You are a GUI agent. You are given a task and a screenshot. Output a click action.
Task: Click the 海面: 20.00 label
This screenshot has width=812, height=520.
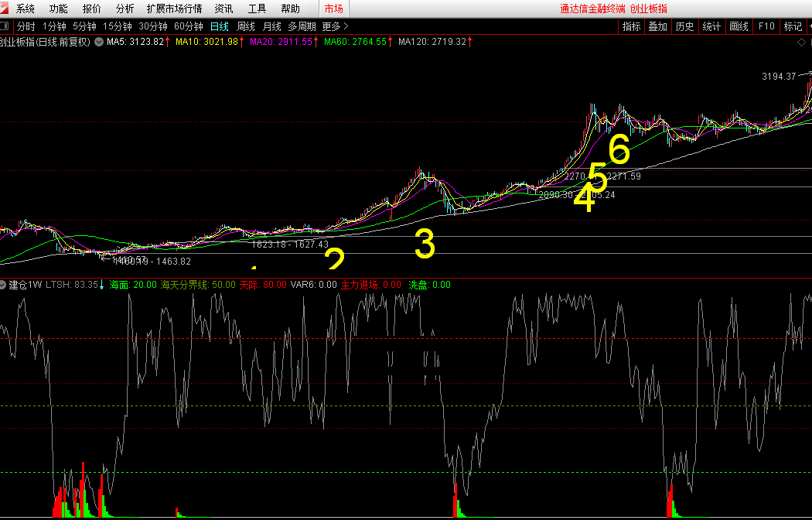tap(132, 284)
